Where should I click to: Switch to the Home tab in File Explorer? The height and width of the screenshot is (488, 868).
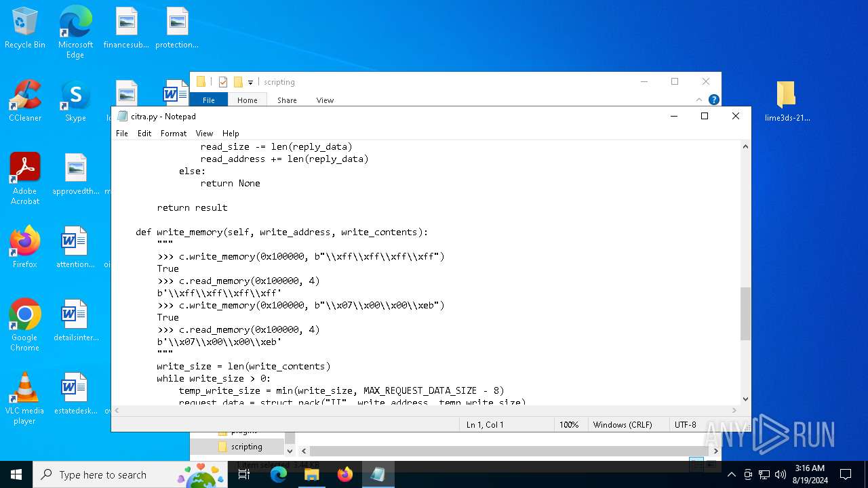click(x=247, y=100)
